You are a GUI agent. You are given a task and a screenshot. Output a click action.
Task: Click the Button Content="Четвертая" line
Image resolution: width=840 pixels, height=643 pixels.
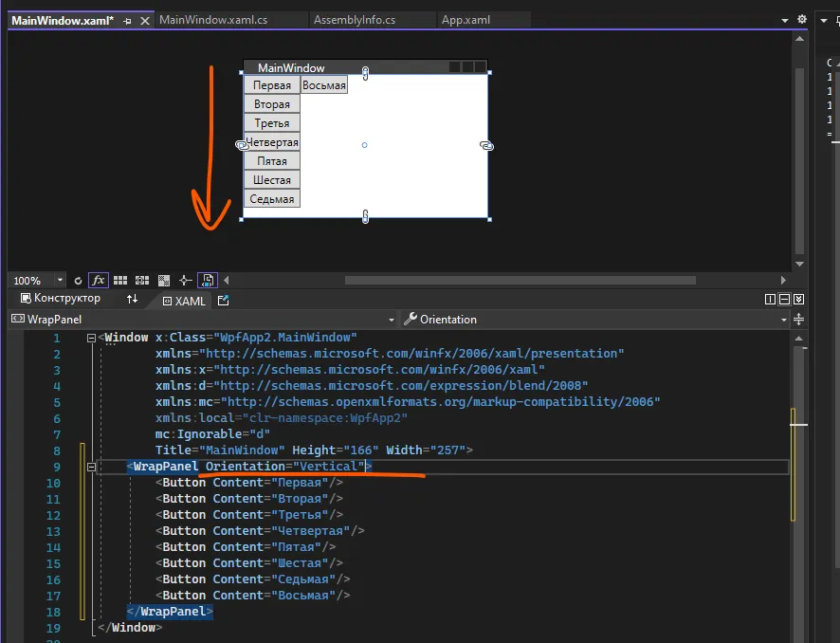point(260,531)
